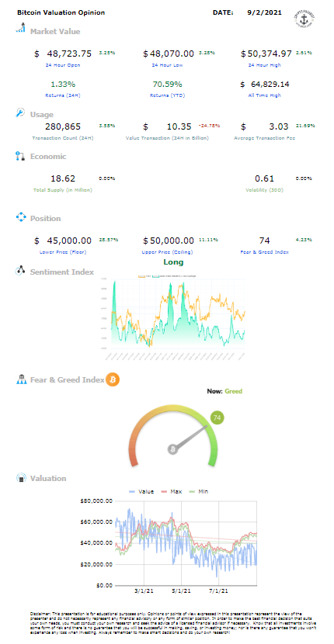This screenshot has height=644, width=334.
Task: Click the 74 gauge value bubble
Action: (217, 417)
